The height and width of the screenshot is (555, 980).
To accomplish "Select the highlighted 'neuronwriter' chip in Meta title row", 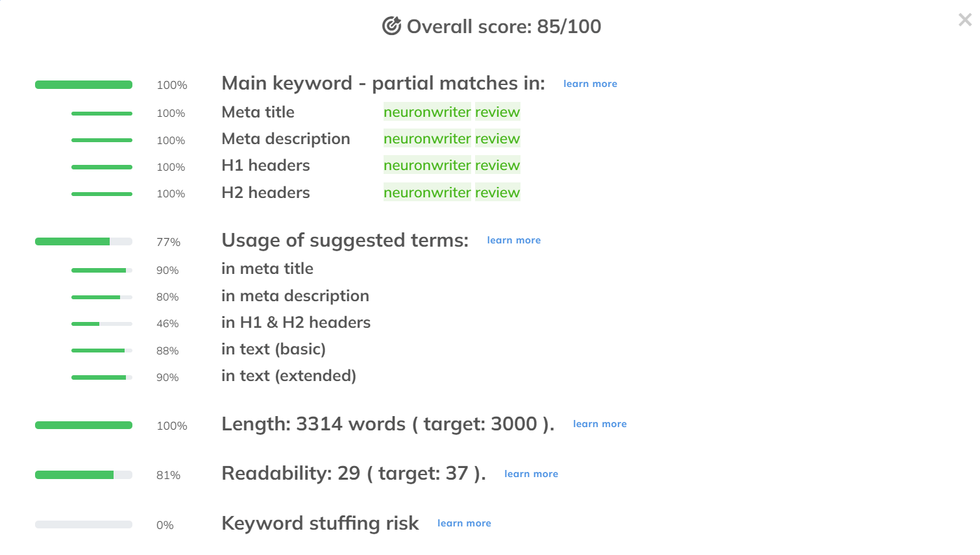I will [427, 112].
